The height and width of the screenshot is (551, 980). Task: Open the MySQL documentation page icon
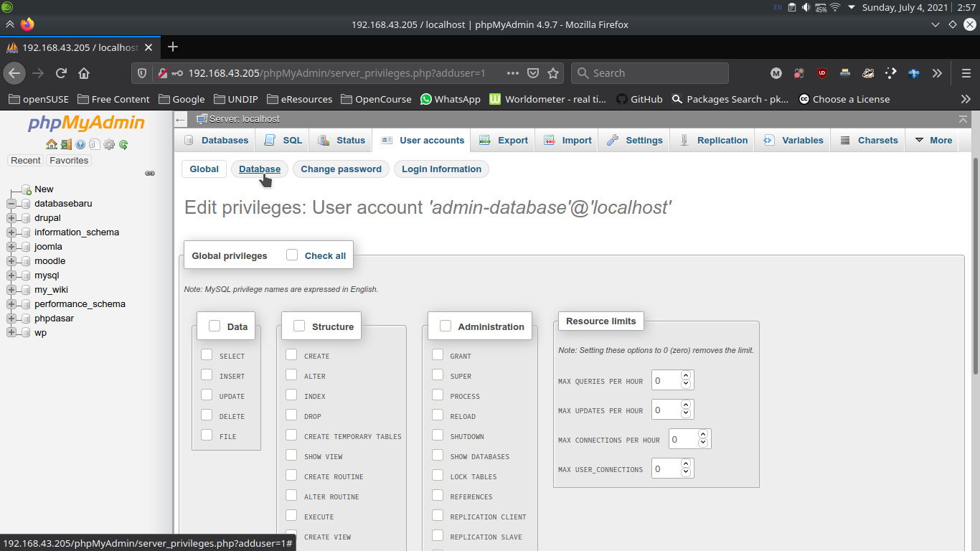click(x=94, y=144)
